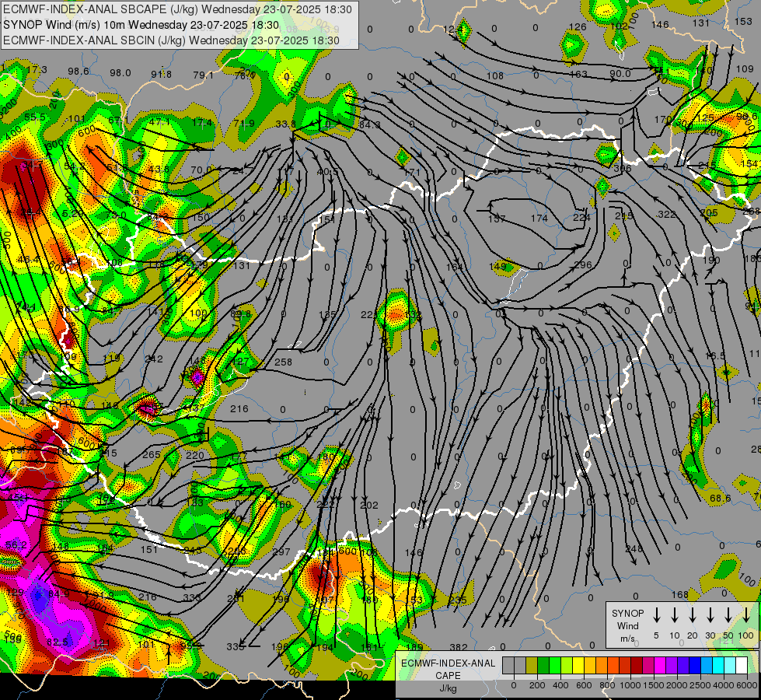The width and height of the screenshot is (761, 700).
Task: Click the 10 m/s wind arrow in legend
Action: coord(675,614)
